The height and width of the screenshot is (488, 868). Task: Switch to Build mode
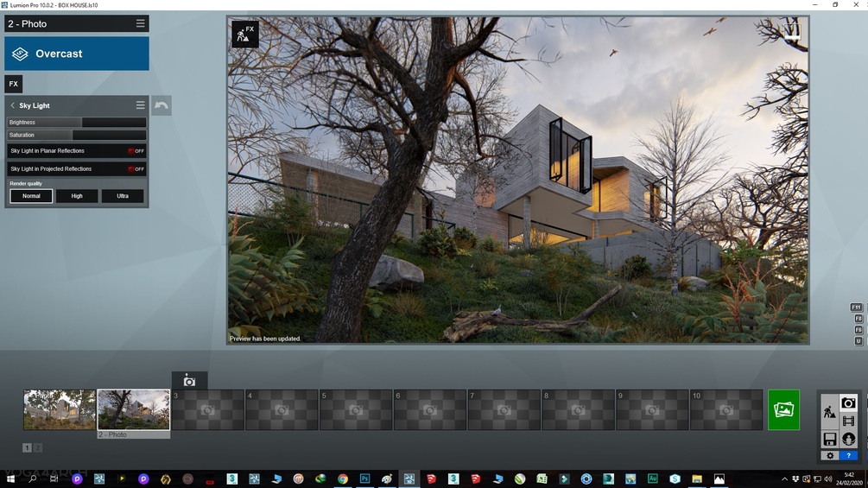coord(829,412)
